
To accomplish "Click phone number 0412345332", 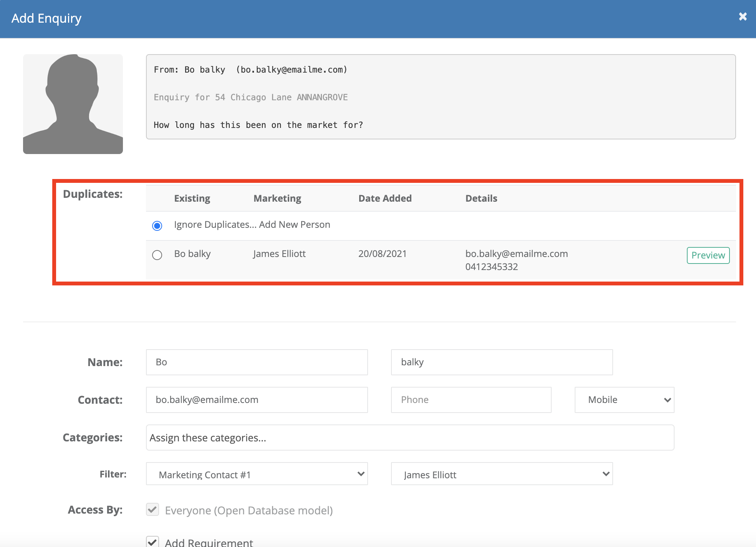I will click(492, 267).
